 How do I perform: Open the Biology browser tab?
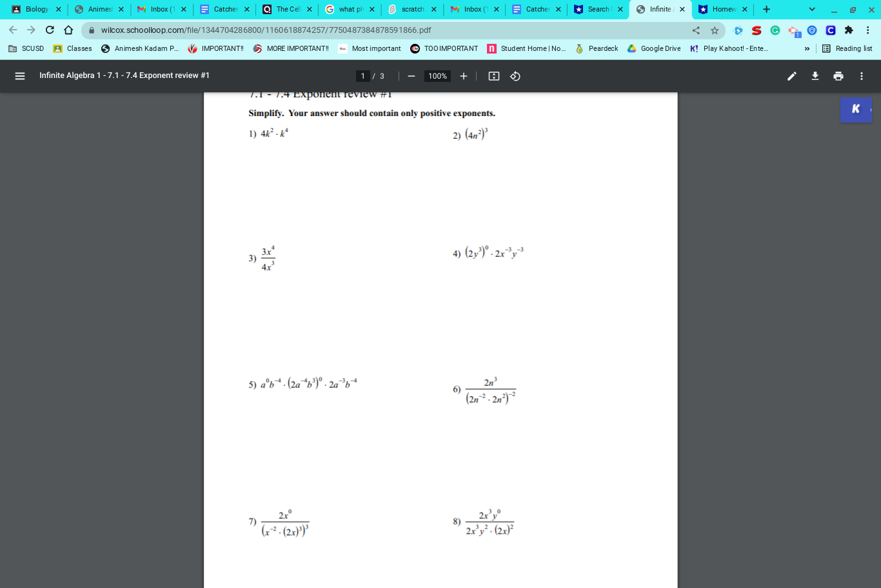[36, 10]
